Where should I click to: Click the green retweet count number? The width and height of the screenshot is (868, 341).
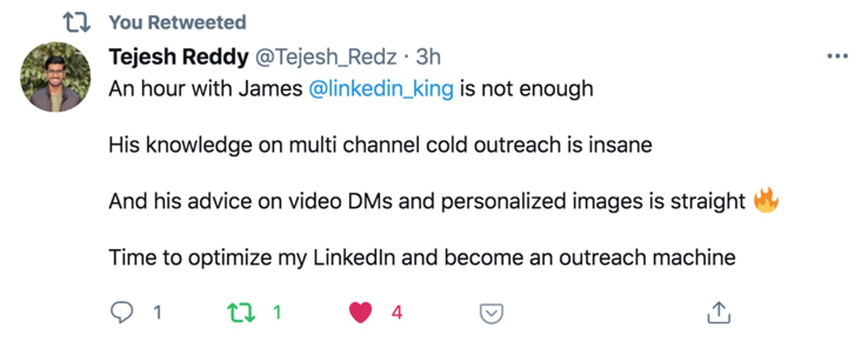tap(277, 313)
